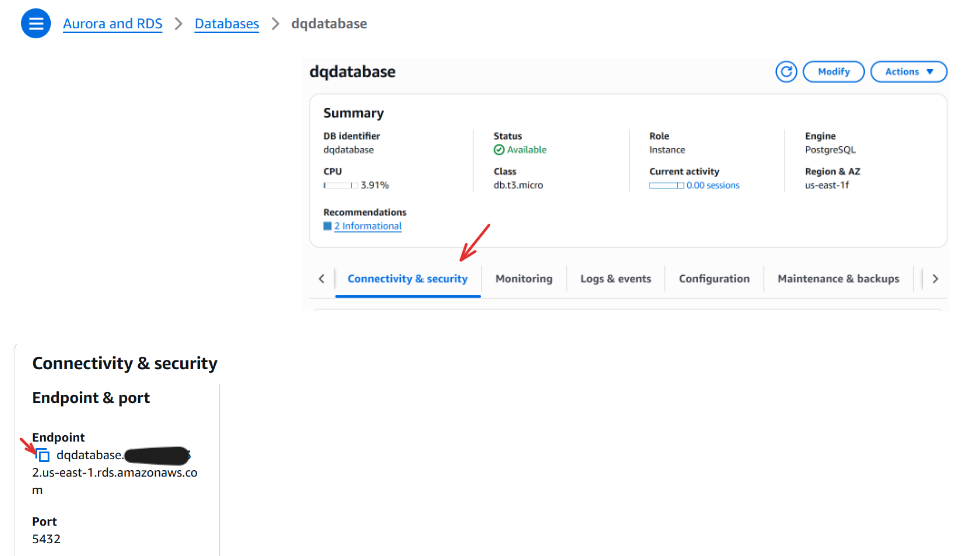
Task: Click the refresh icon button
Action: 786,71
